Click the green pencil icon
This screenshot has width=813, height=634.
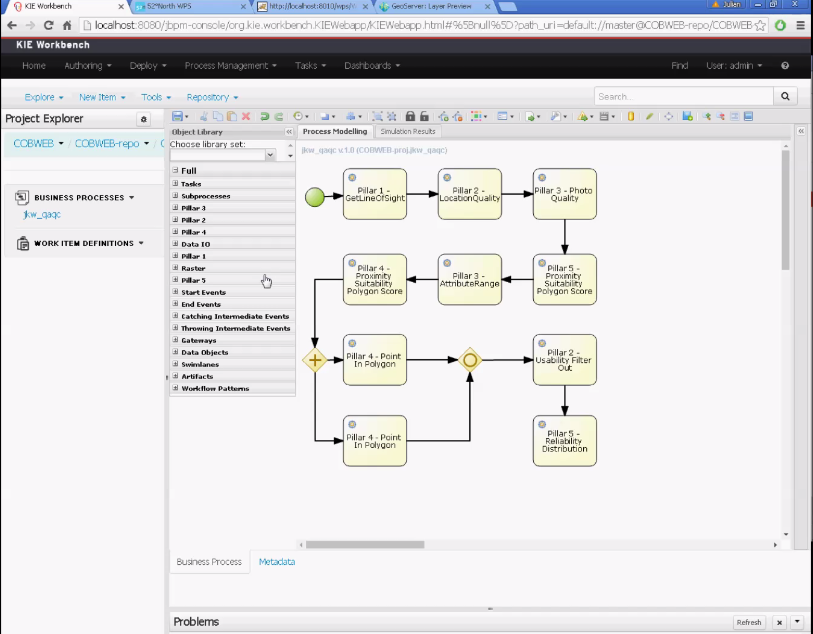pyautogui.click(x=649, y=116)
